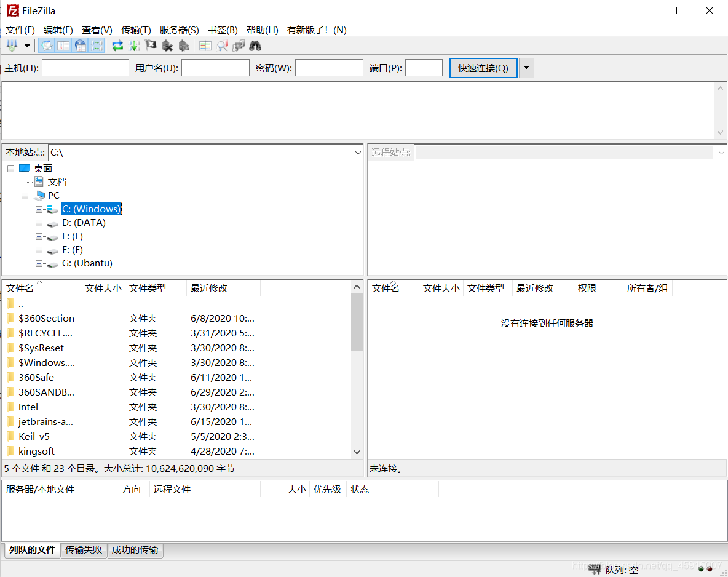Sort local files by 最近修改 column
This screenshot has width=728, height=577.
point(223,288)
